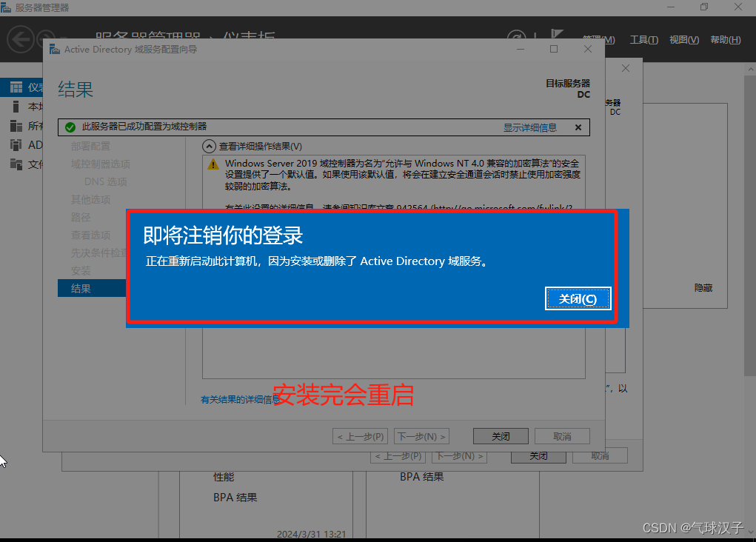This screenshot has height=542, width=756.
Task: Open the 管理(M) menu
Action: tap(600, 39)
